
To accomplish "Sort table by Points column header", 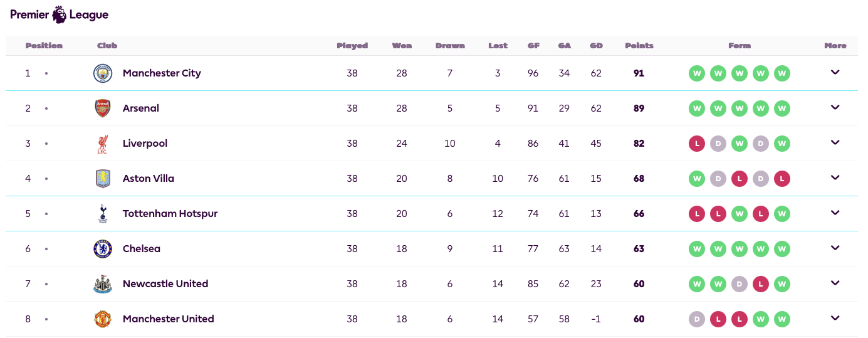I will 639,46.
